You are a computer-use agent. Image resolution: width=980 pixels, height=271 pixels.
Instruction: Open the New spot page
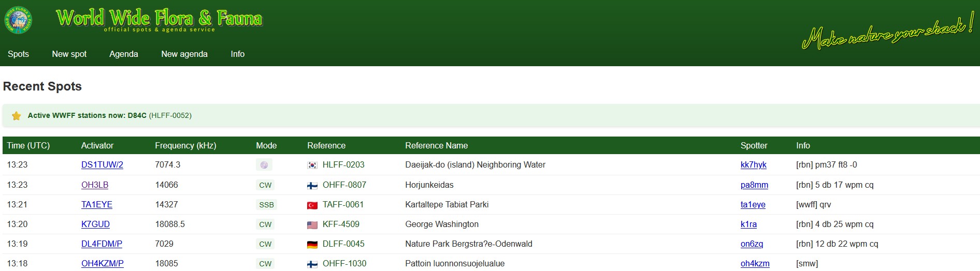69,54
